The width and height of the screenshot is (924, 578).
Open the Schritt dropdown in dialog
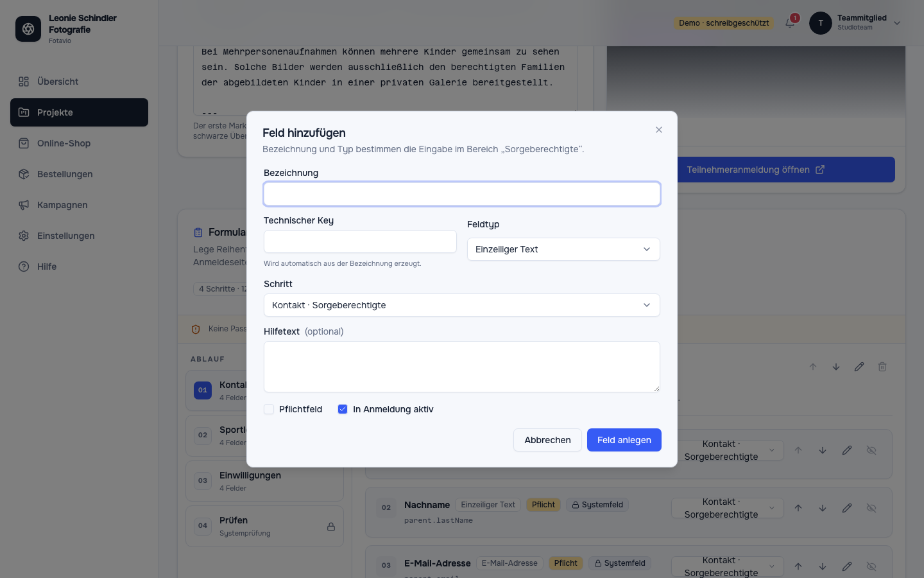[462, 305]
